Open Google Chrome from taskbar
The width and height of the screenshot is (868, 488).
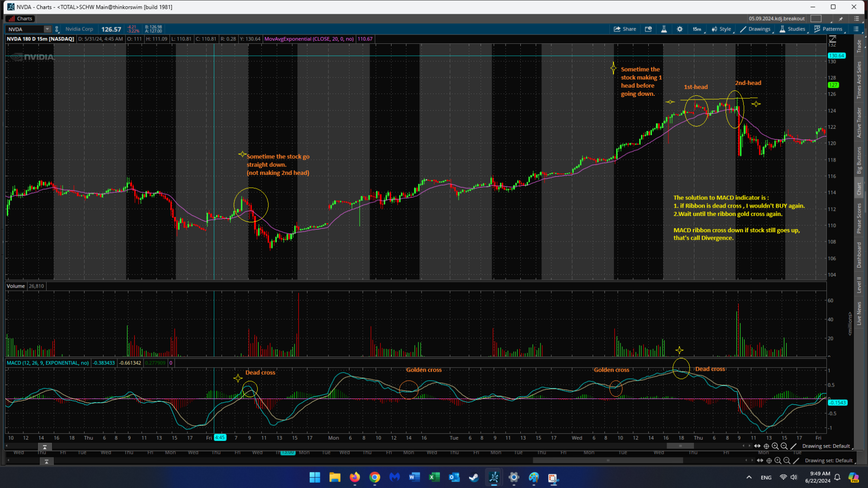(375, 478)
